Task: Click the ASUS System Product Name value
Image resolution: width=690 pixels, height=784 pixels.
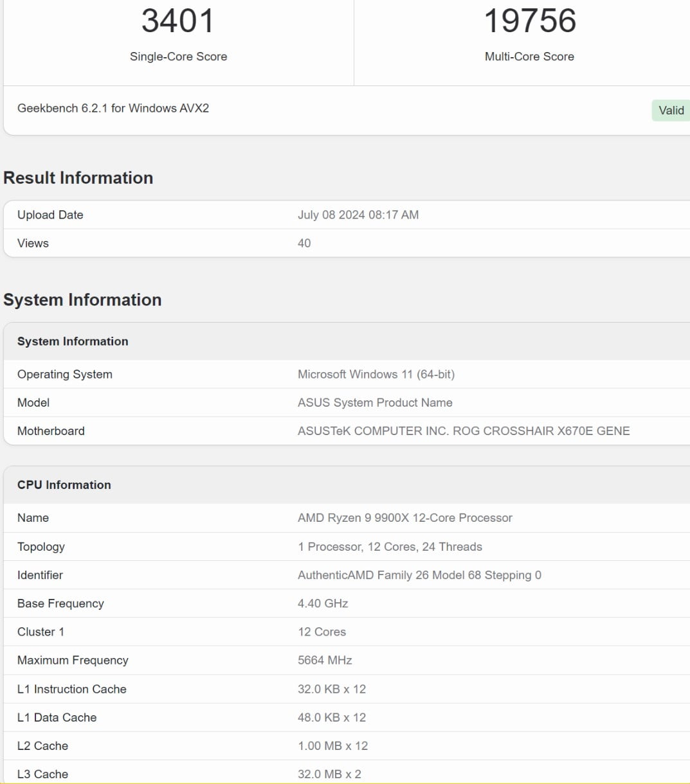Action: click(375, 402)
